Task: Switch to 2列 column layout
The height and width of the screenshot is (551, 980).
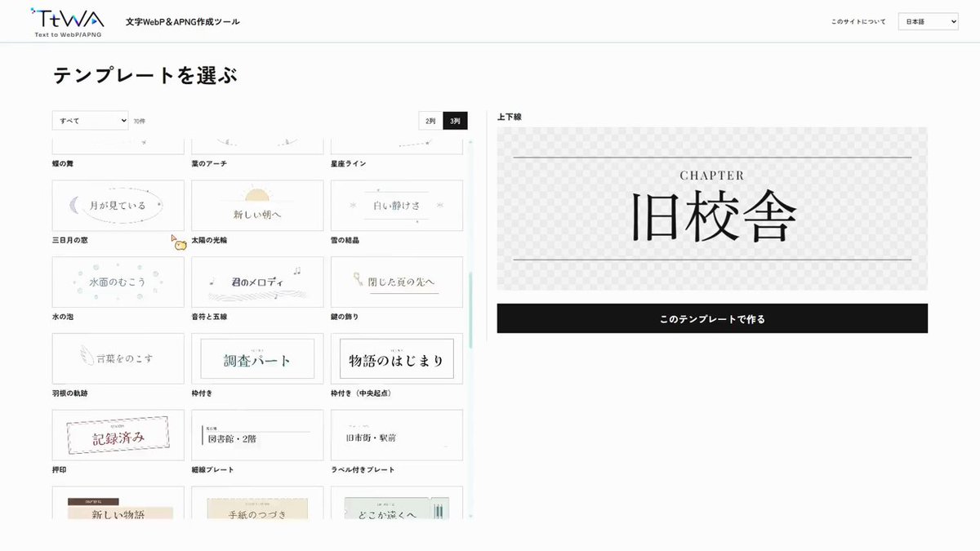Action: (430, 121)
